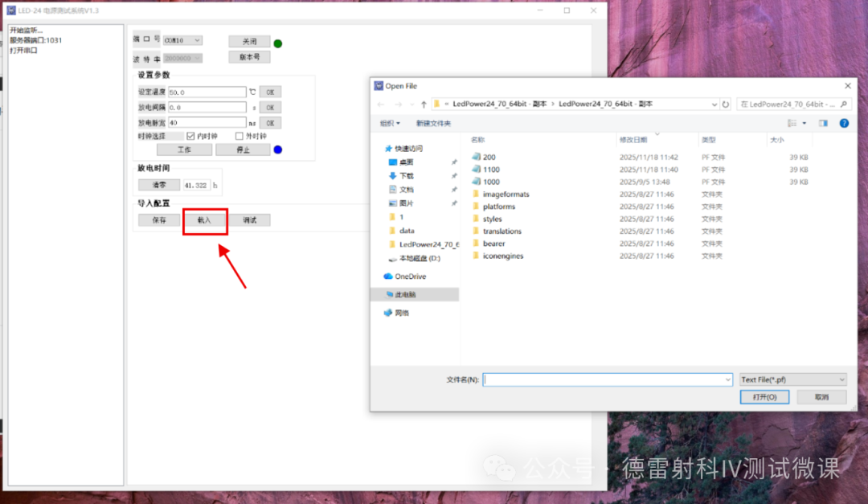Sort by the 修改日期 column header
Screen dimensions: 868x504
click(635, 140)
